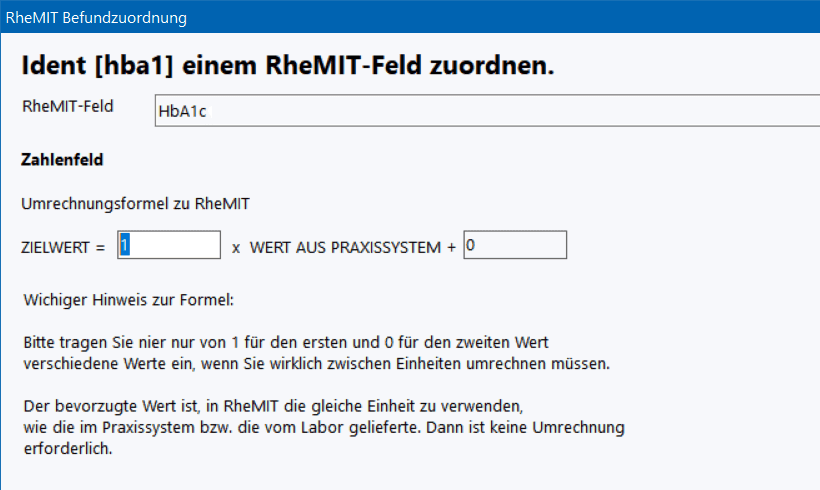Click the heading 'Ident [hba1] einem RheMIT-Feld zuordnen.'
820x490 pixels.
(x=287, y=65)
